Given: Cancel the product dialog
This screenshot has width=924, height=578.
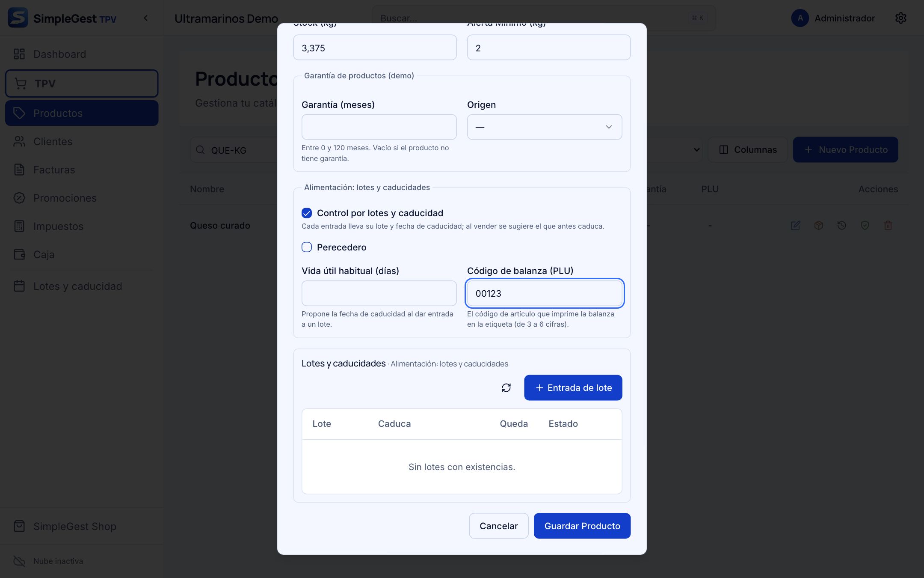Looking at the screenshot, I should (498, 526).
